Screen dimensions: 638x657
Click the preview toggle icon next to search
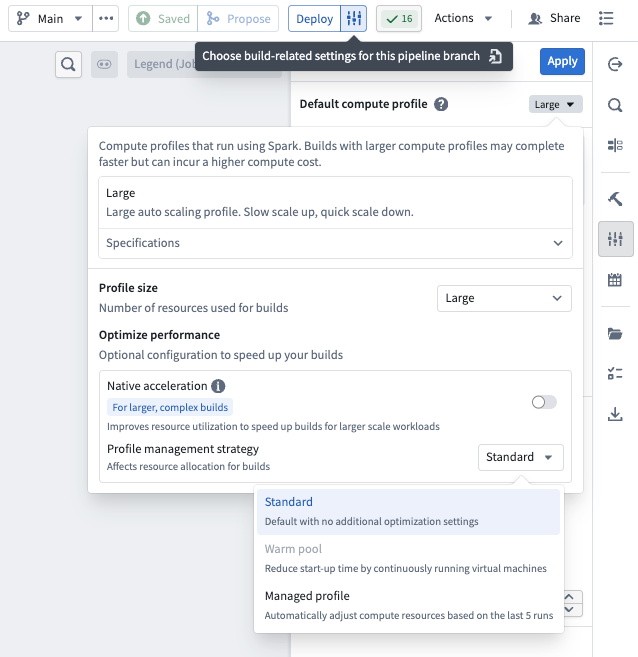tap(104, 64)
